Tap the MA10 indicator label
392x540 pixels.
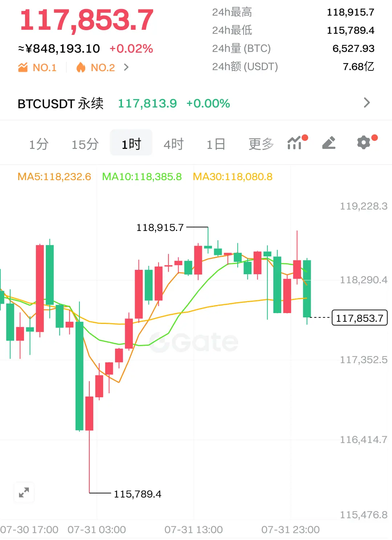[142, 177]
